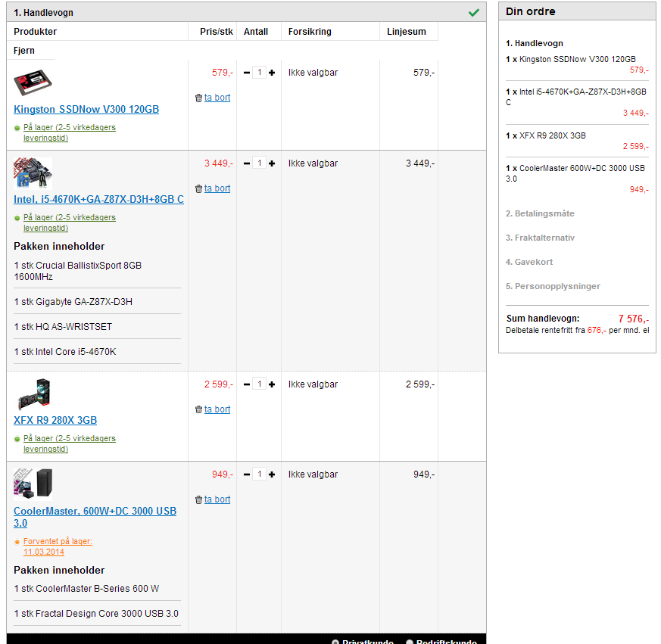Click XFX graphics card thumbnail

tap(34, 394)
